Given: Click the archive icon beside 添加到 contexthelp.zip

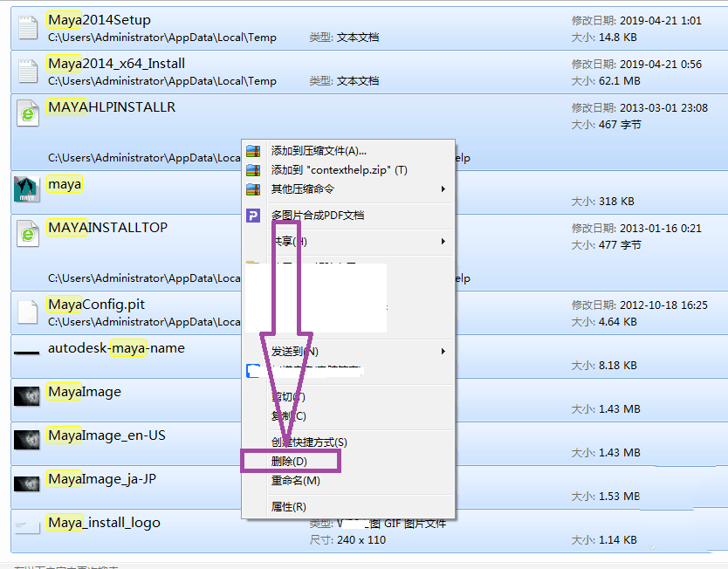Looking at the screenshot, I should [x=253, y=170].
